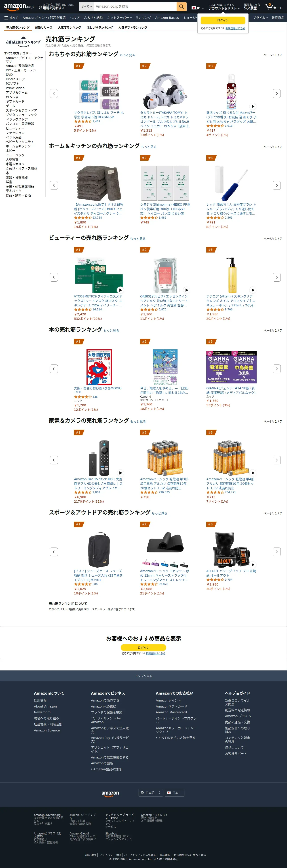Open the hamburger すべて menu
Viewport: 287px width, 868px height.
(x=11, y=18)
